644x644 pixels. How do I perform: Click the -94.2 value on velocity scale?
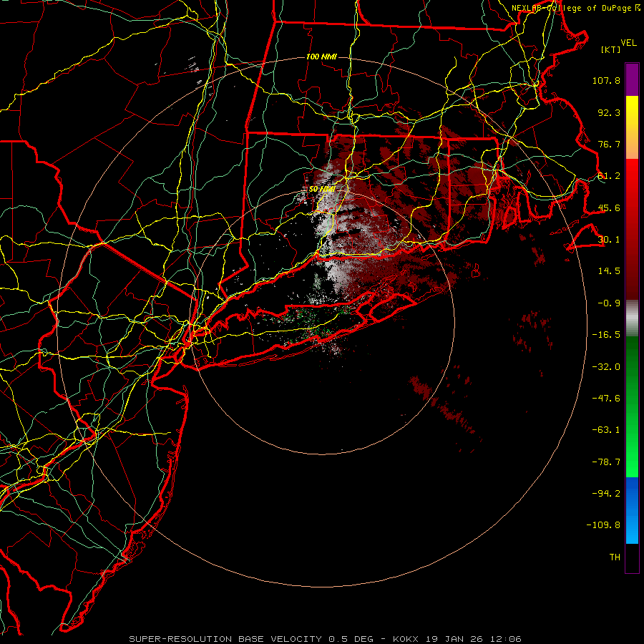pyautogui.click(x=606, y=493)
